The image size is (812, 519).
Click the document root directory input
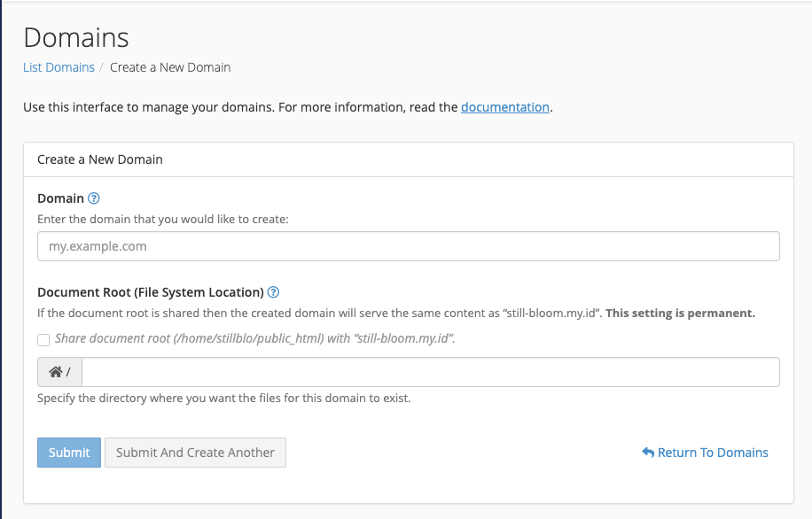pyautogui.click(x=430, y=373)
